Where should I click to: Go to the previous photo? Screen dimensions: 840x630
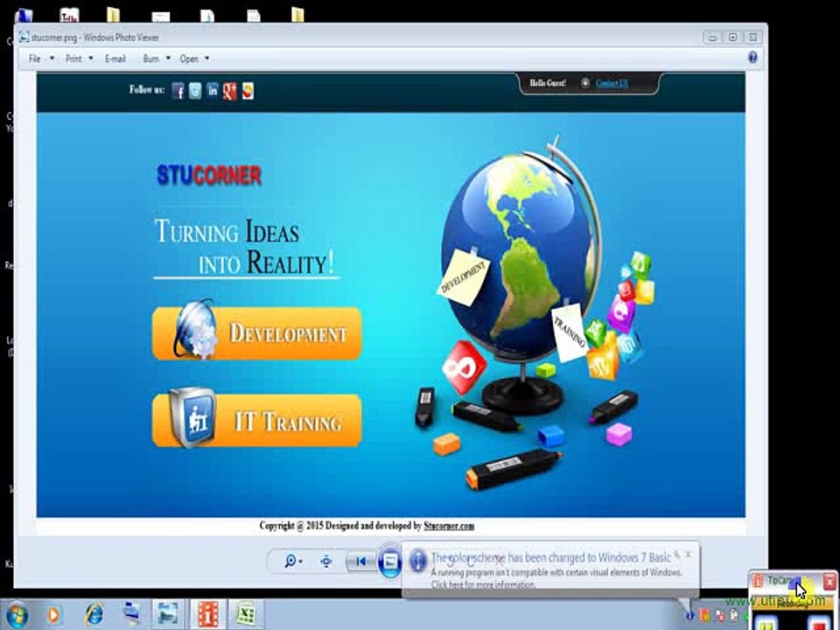click(x=360, y=561)
